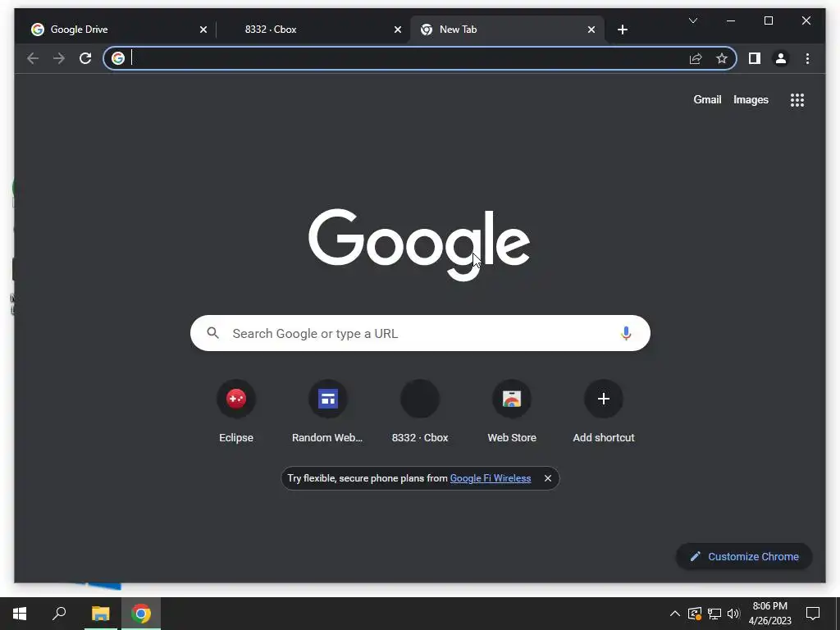Reload the current page
The height and width of the screenshot is (630, 840).
pyautogui.click(x=85, y=58)
